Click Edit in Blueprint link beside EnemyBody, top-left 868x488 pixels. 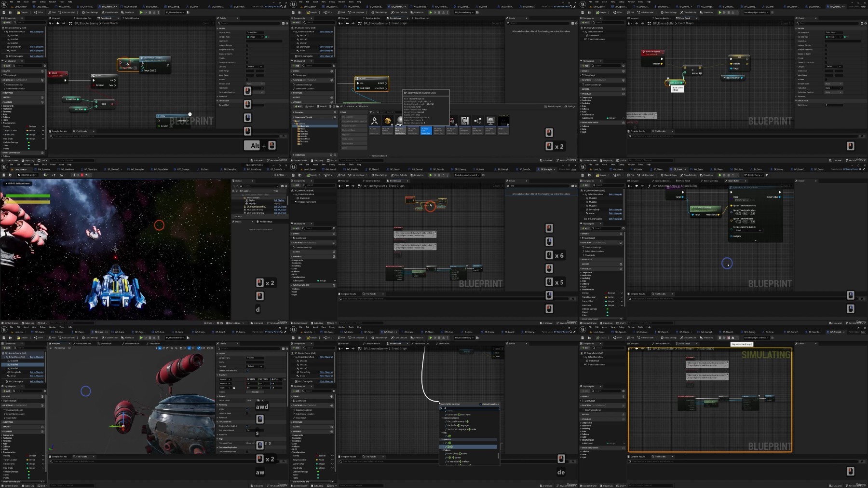(x=37, y=47)
